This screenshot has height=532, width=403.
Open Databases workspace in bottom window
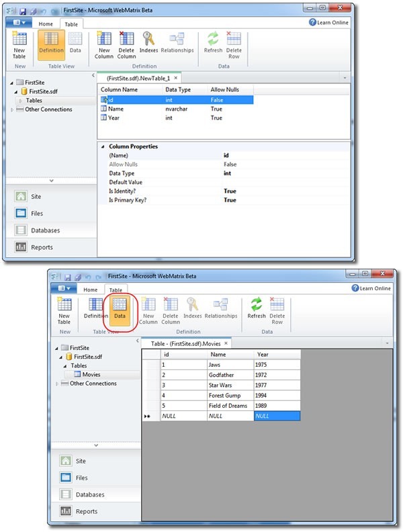(95, 494)
